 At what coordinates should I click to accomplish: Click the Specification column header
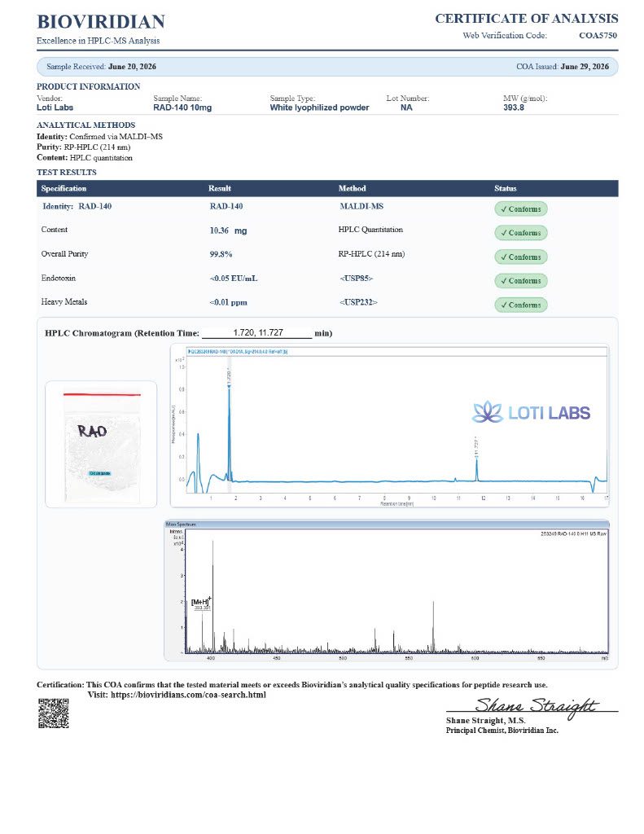(x=64, y=188)
